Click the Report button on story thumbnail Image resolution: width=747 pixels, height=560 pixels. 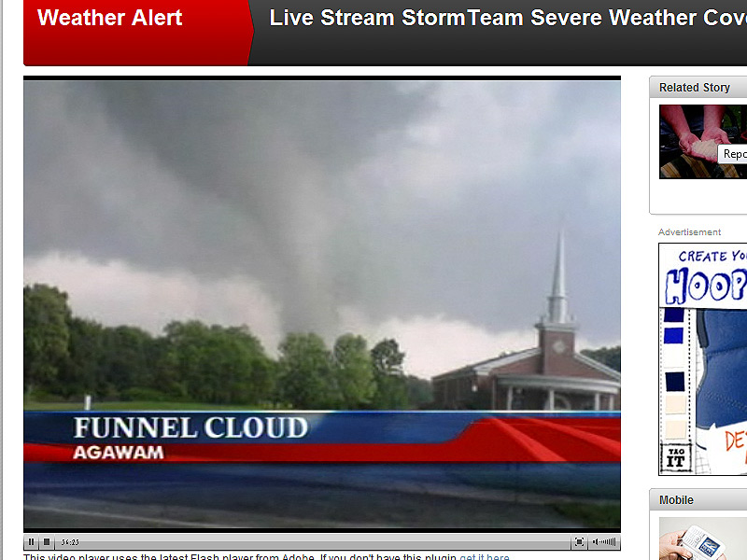[733, 154]
